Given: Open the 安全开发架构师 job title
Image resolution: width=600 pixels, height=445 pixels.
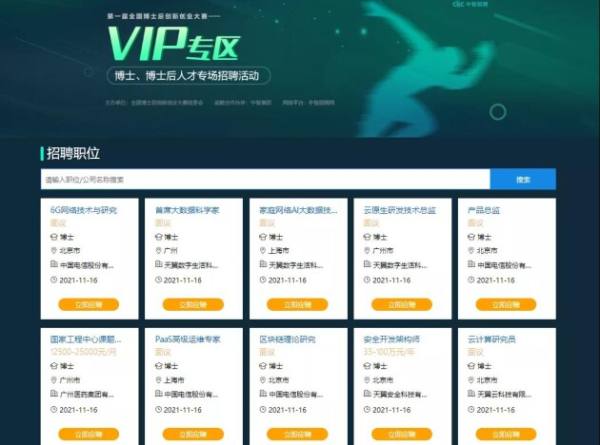Looking at the screenshot, I should pos(391,339).
